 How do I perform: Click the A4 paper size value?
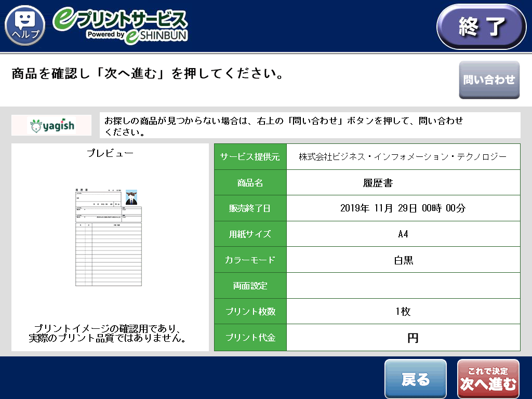click(403, 234)
